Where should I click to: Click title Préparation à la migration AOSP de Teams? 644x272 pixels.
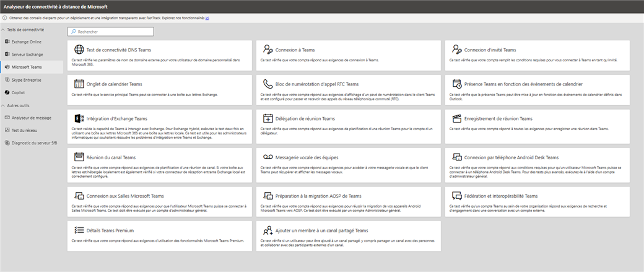pos(318,196)
